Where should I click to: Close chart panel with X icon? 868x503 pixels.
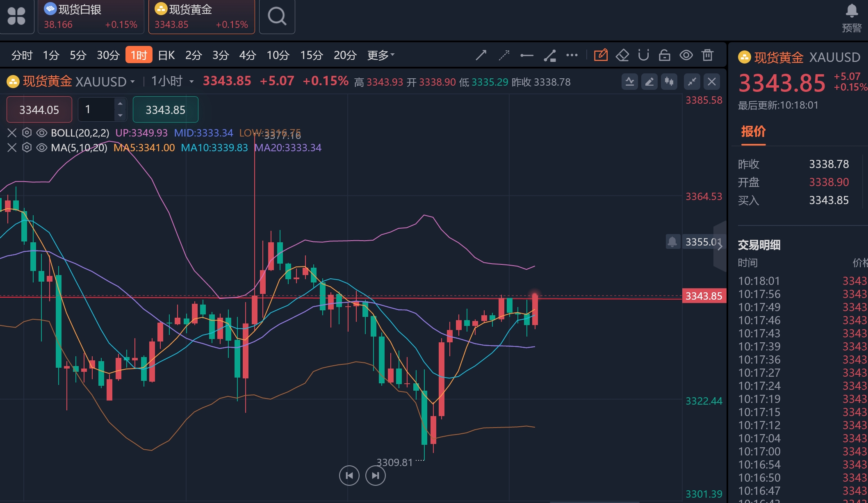click(x=712, y=82)
